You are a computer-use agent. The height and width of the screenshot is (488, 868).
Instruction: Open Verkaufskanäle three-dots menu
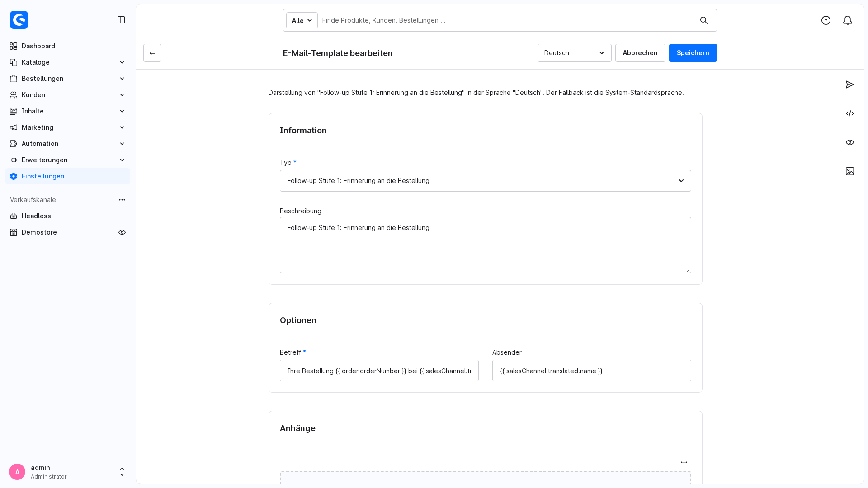pyautogui.click(x=122, y=200)
